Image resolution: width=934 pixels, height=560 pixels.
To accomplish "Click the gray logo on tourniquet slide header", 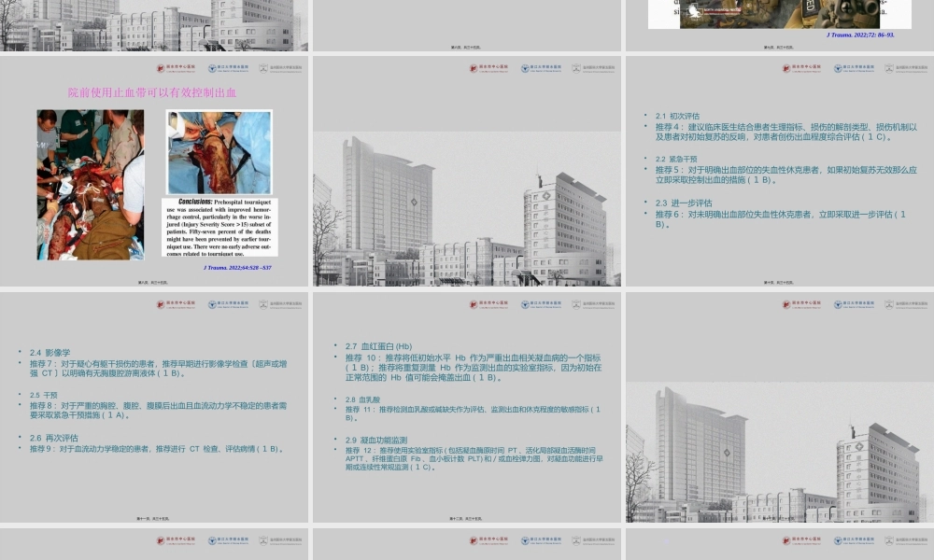I will pos(280,68).
